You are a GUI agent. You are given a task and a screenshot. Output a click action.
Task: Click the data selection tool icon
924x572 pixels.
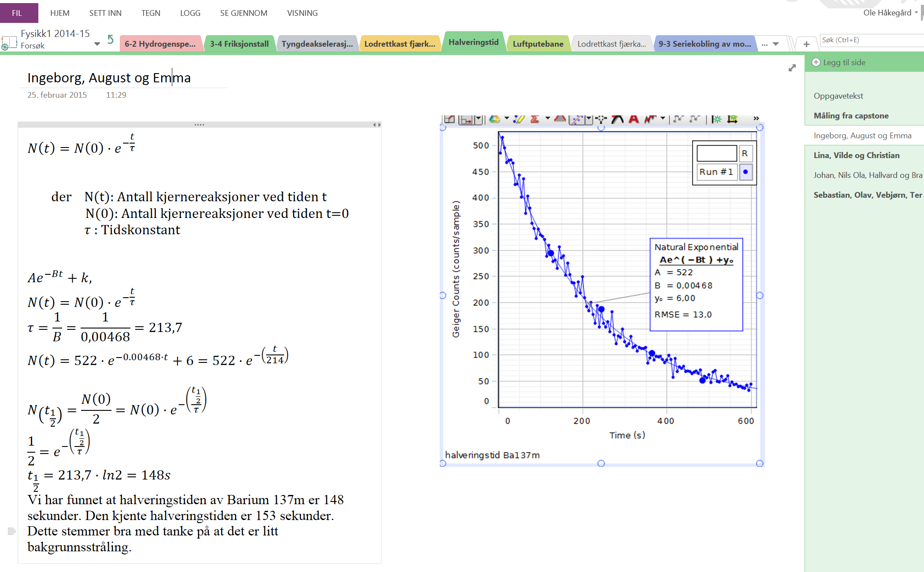click(x=466, y=119)
